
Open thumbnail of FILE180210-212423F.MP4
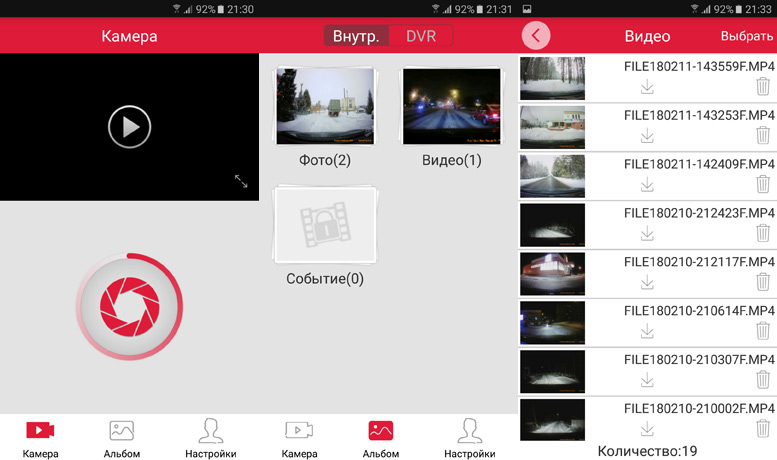tap(552, 225)
